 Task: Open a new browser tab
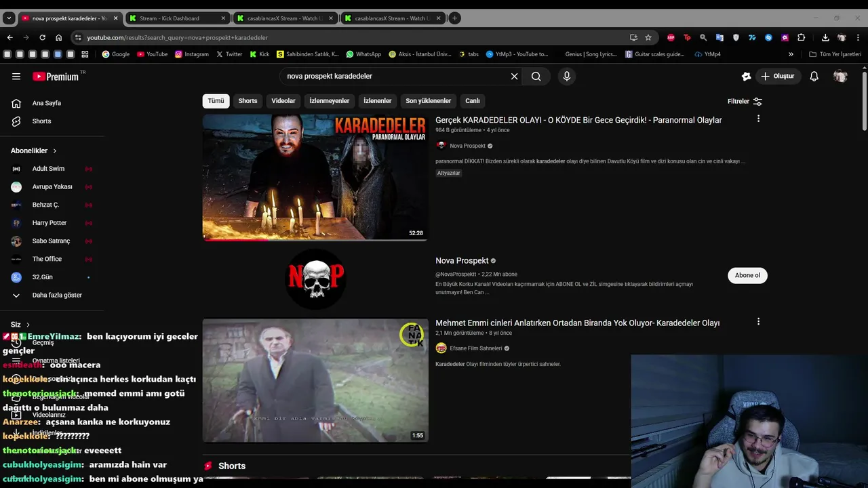pyautogui.click(x=455, y=18)
